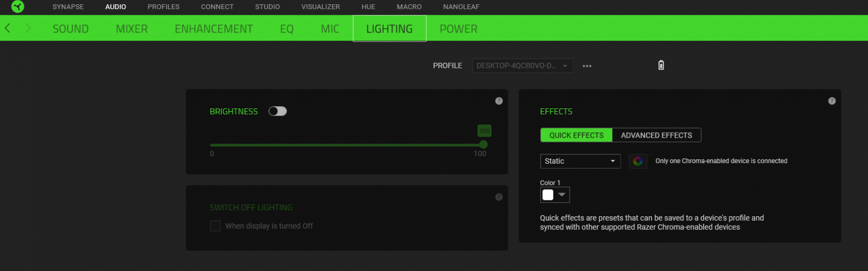Open help for Effects panel
The width and height of the screenshot is (868, 271).
[832, 101]
